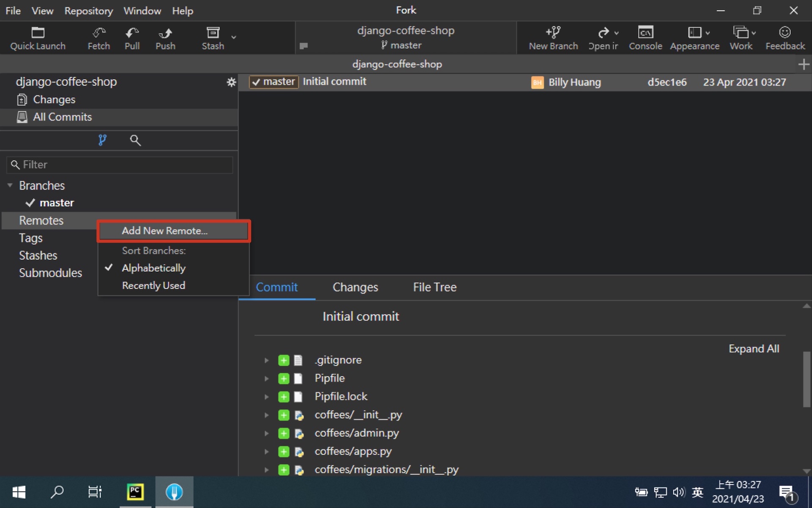The image size is (812, 508).
Task: Switch to the File Tree tab
Action: tap(435, 287)
